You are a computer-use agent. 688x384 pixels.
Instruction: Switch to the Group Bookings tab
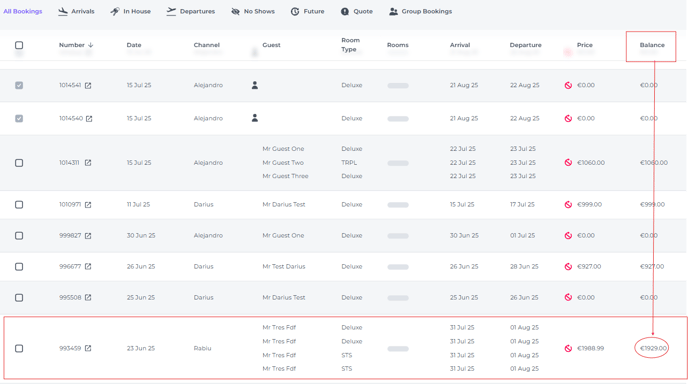tap(420, 11)
